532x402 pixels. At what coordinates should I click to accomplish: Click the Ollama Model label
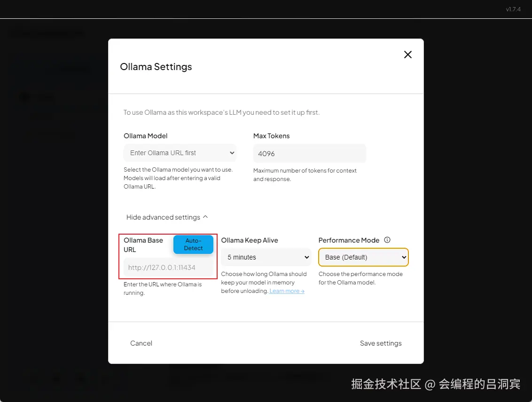click(x=145, y=136)
